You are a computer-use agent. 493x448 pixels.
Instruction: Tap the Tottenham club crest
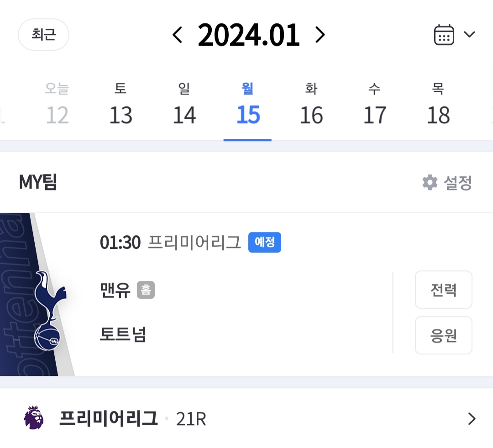(50, 310)
